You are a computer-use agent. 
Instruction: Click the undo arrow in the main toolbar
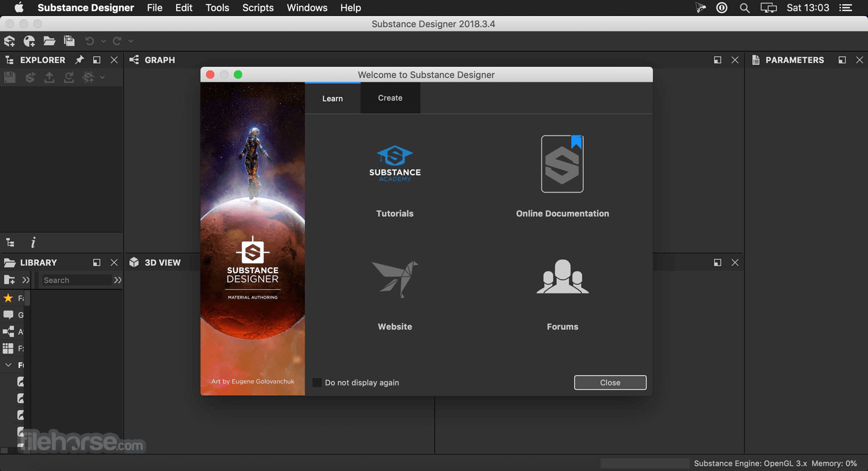coord(90,41)
